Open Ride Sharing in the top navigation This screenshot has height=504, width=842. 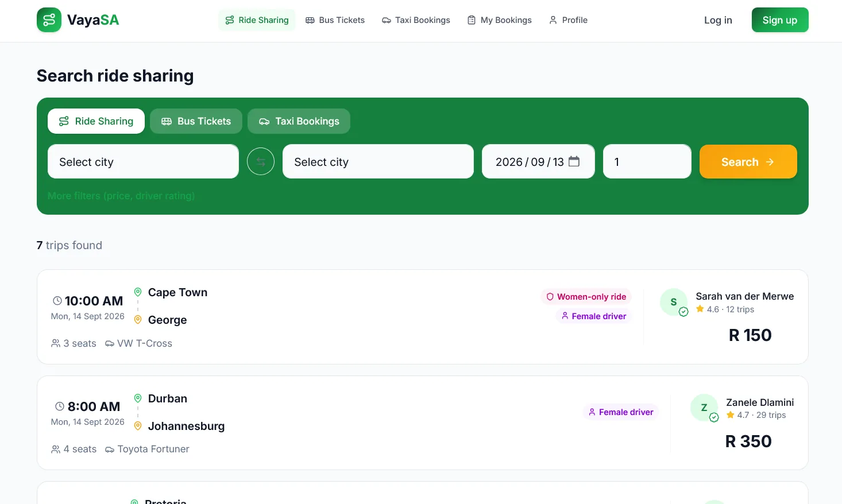tap(257, 20)
